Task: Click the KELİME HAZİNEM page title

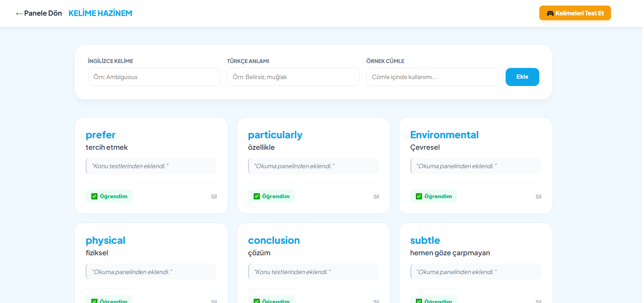Action: (100, 13)
